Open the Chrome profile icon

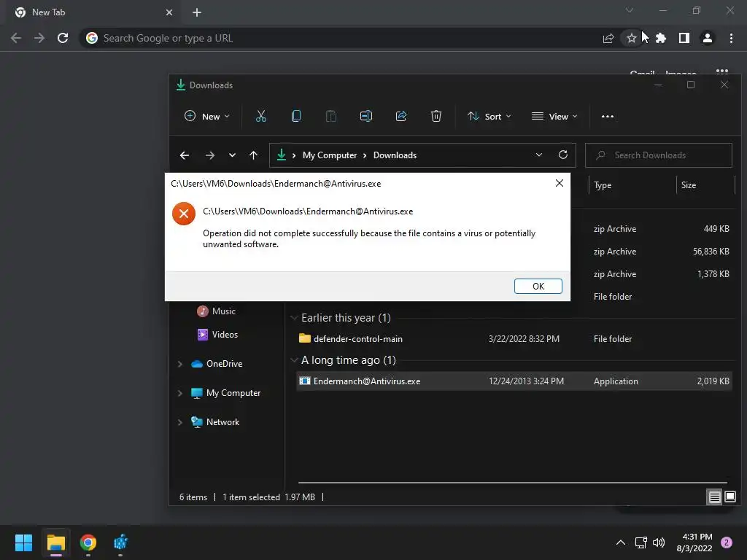(708, 38)
